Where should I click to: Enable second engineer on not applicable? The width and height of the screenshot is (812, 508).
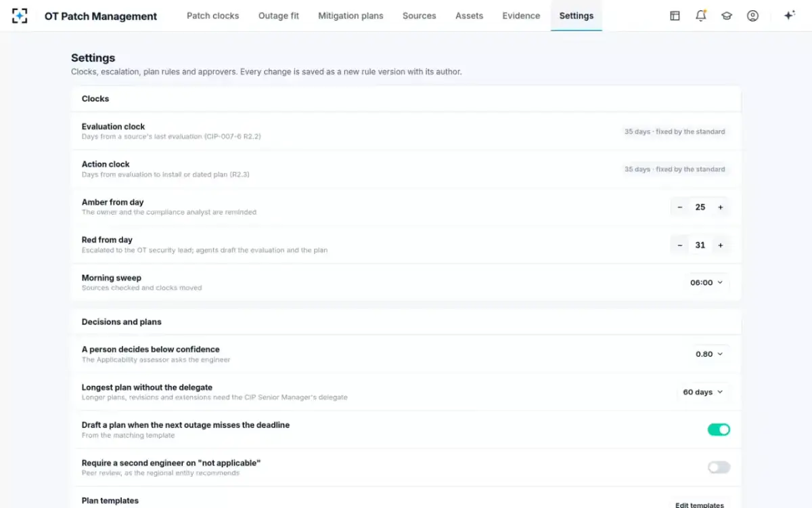tap(719, 467)
